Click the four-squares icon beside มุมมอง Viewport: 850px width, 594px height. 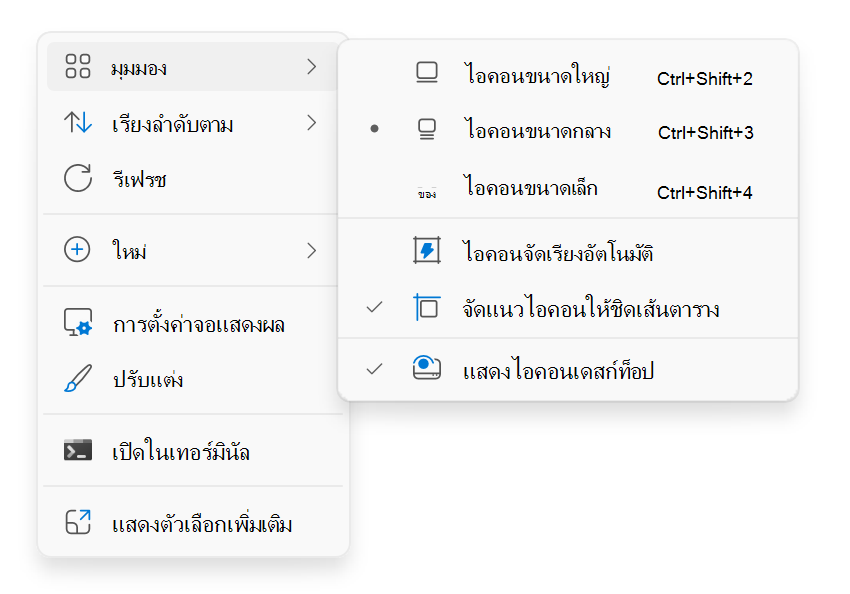(78, 66)
